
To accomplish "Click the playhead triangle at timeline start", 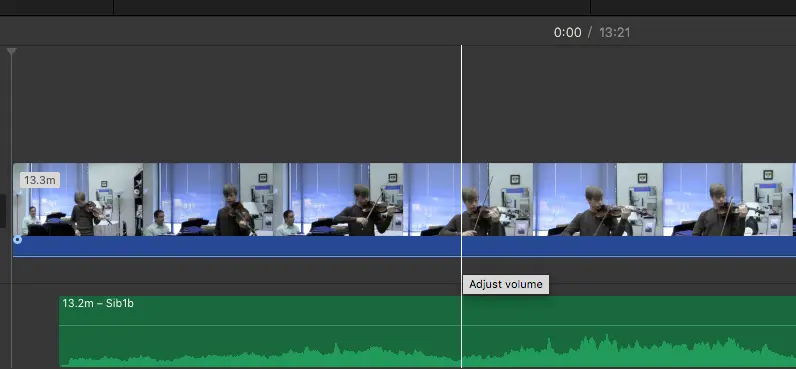I will [11, 51].
